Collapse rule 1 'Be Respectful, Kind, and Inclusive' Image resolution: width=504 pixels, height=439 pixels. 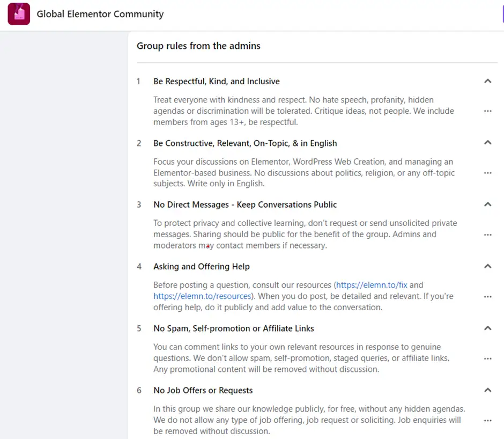pos(488,81)
